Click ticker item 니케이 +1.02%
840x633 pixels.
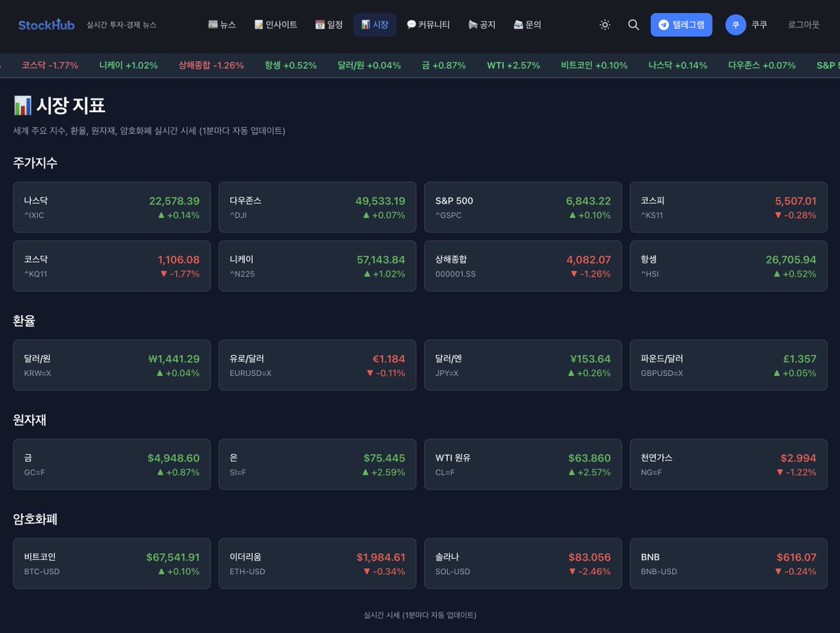pos(128,65)
